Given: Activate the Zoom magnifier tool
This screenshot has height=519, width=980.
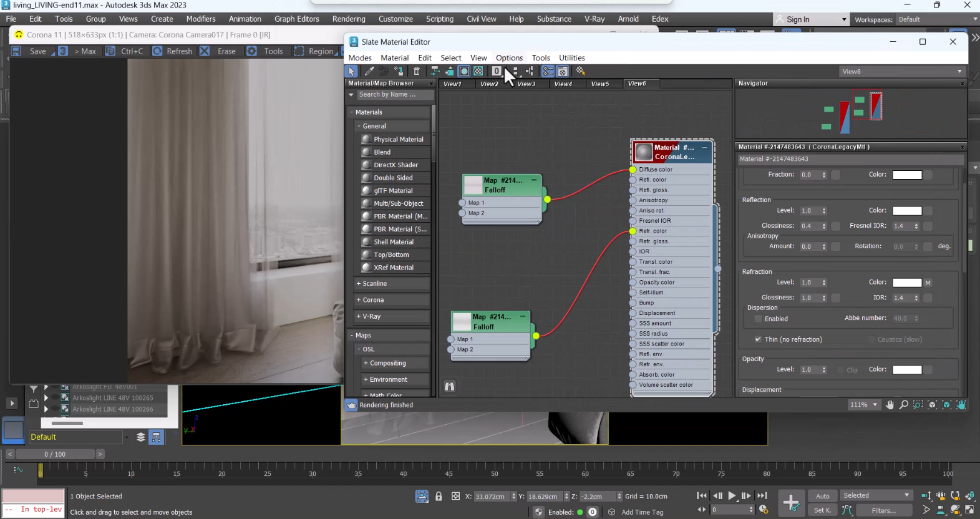Looking at the screenshot, I should click(903, 405).
